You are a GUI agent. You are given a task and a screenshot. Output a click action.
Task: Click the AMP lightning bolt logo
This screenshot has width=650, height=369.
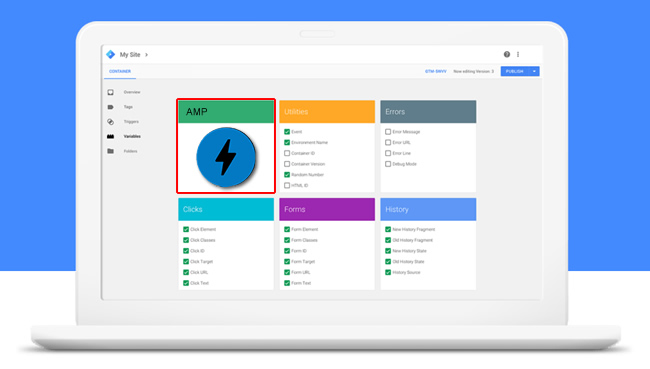(226, 157)
